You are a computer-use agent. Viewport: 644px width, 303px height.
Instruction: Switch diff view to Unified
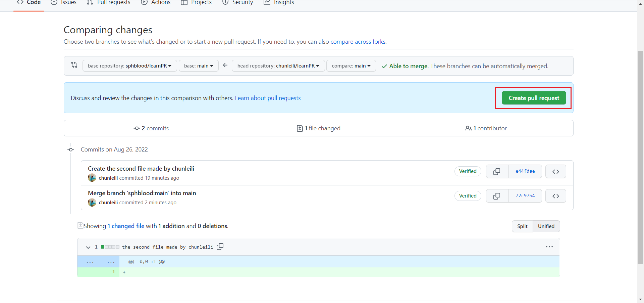pyautogui.click(x=546, y=226)
